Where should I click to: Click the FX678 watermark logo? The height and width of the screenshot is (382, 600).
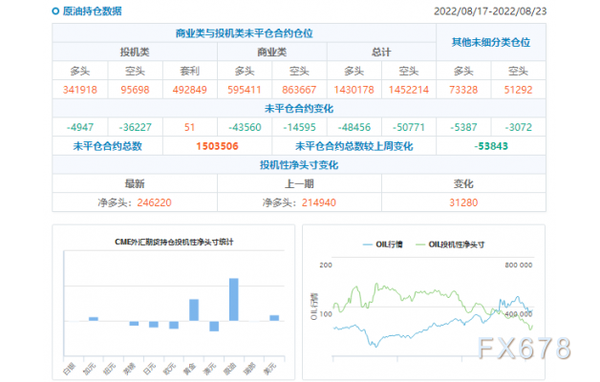[x=525, y=348]
